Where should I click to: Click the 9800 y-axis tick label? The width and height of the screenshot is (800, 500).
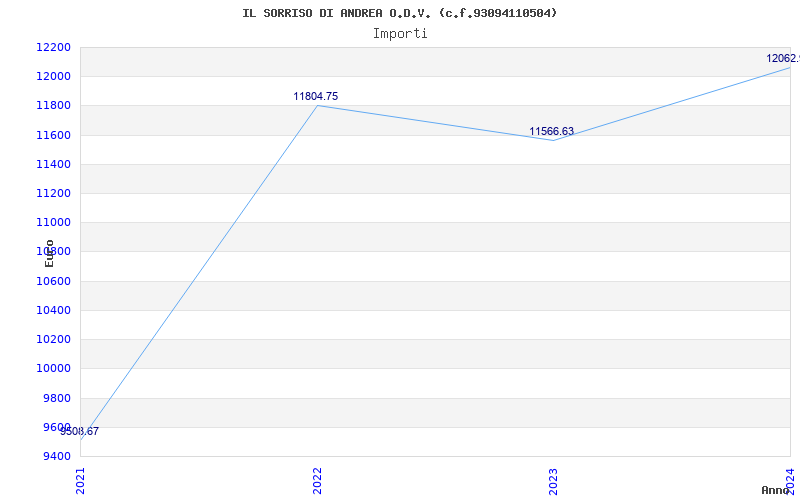[56, 398]
